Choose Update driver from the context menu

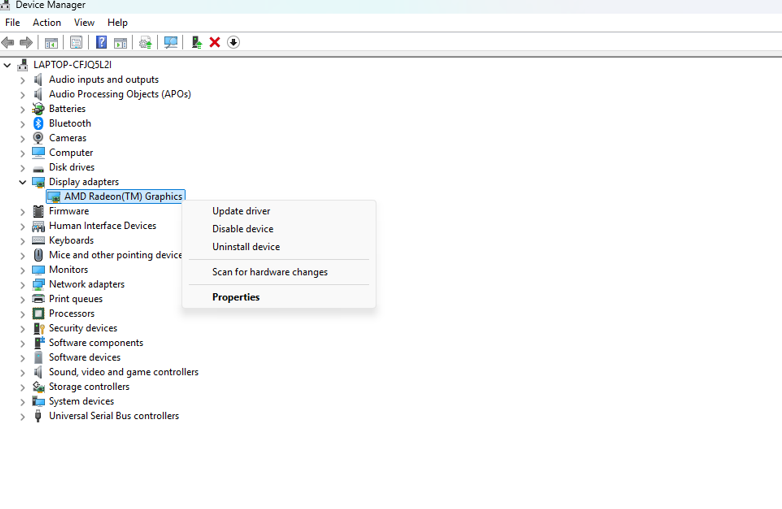[241, 211]
